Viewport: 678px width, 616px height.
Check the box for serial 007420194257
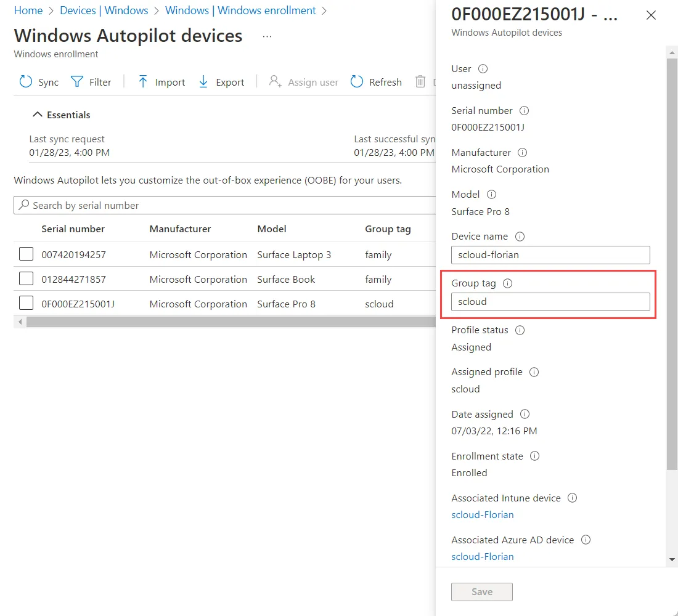(27, 254)
